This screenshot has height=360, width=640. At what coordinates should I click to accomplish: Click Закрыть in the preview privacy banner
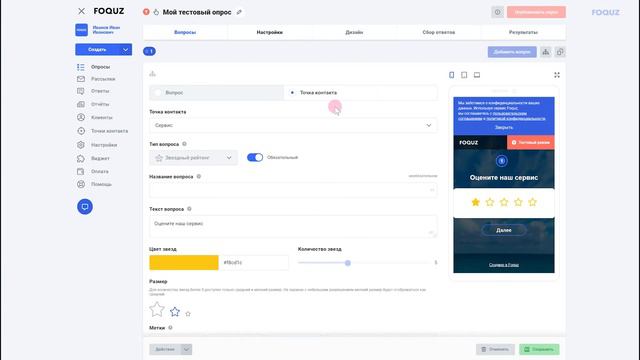504,127
